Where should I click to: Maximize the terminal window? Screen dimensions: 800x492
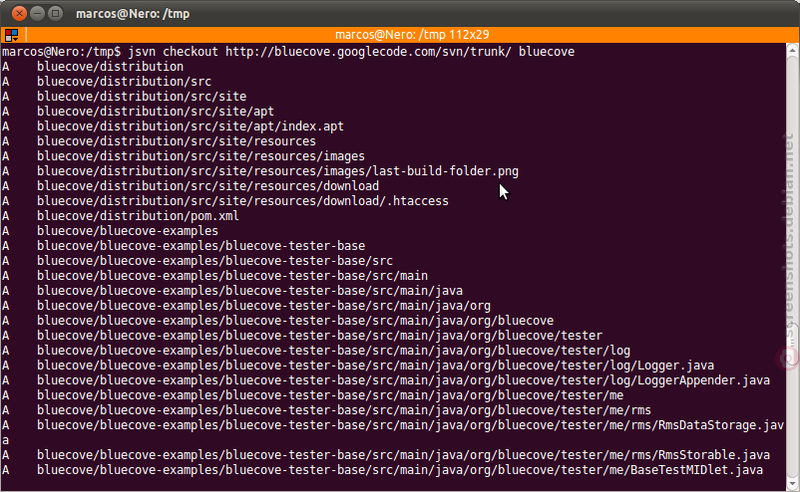[x=55, y=13]
